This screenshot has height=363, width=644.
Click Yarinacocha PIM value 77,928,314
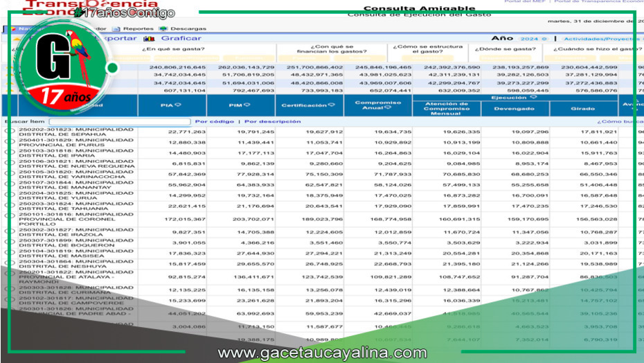tap(256, 174)
